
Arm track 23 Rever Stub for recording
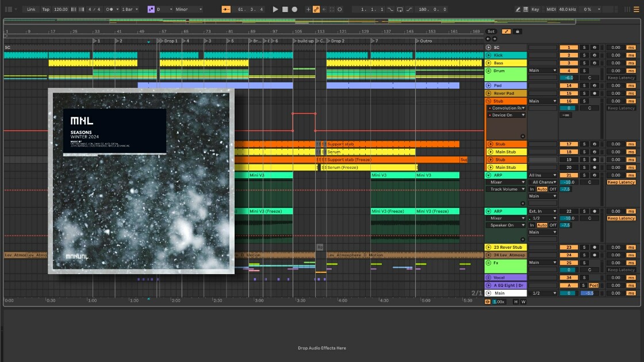[x=595, y=248]
